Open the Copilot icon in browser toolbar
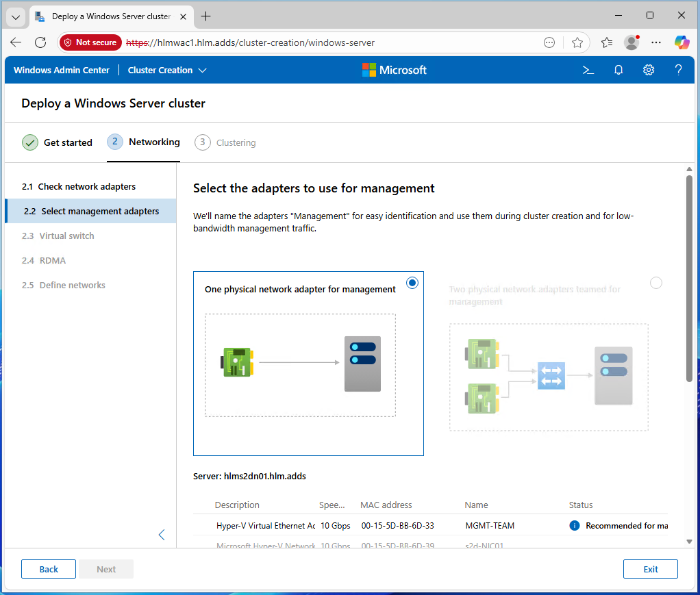700x595 pixels. pos(682,42)
